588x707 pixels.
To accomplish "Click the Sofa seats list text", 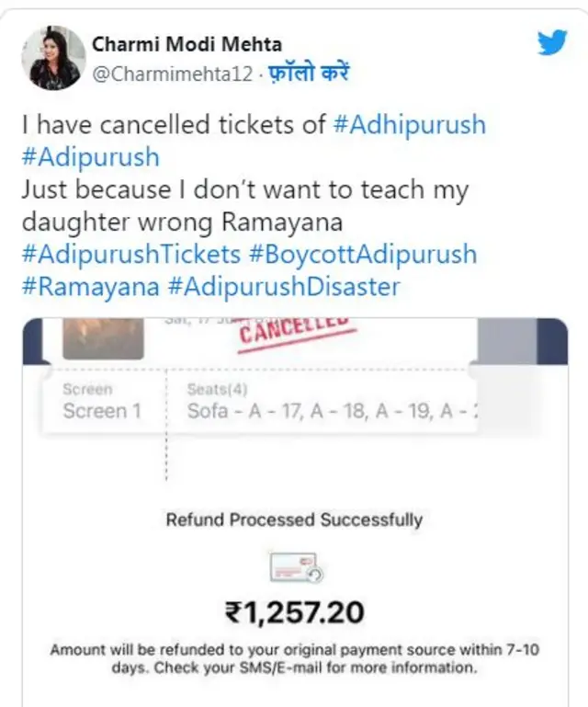I will [x=333, y=411].
